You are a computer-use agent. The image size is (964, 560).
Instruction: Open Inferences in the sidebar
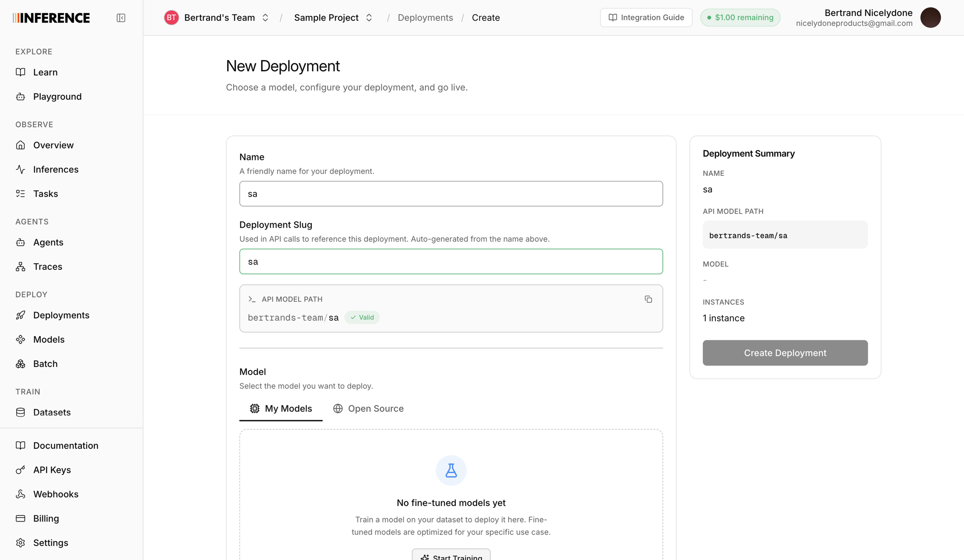coord(56,169)
